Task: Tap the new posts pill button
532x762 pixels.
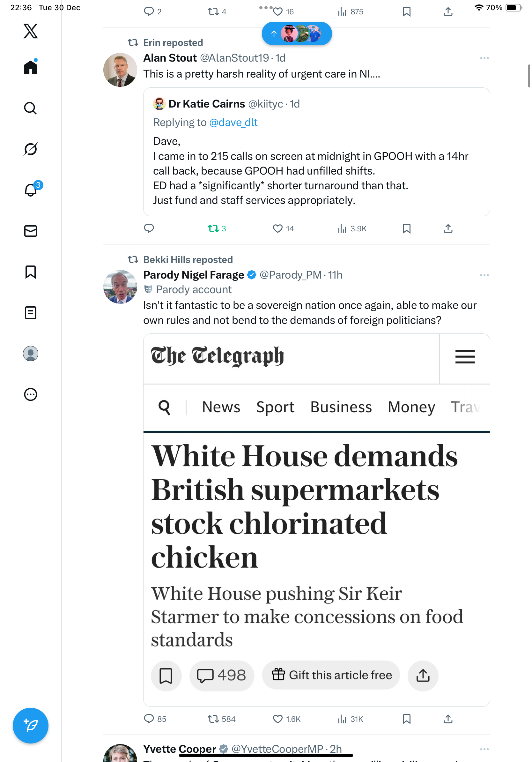Action: click(x=297, y=34)
